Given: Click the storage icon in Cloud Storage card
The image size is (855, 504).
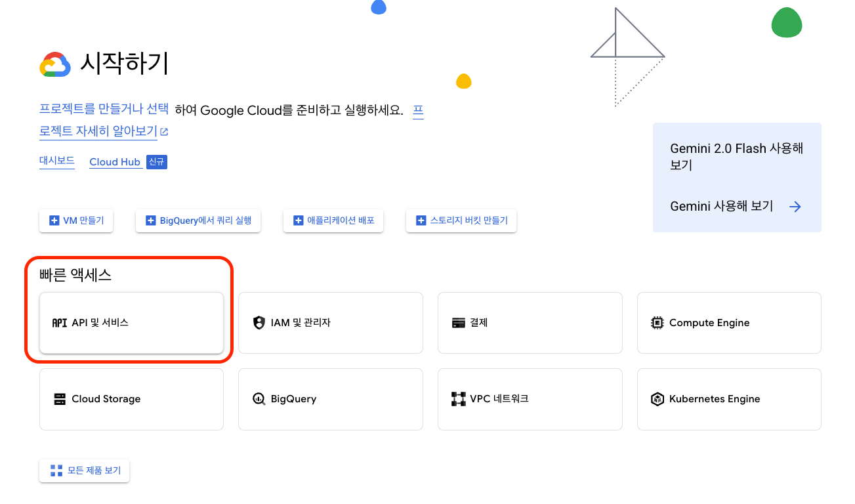Looking at the screenshot, I should 60,399.
